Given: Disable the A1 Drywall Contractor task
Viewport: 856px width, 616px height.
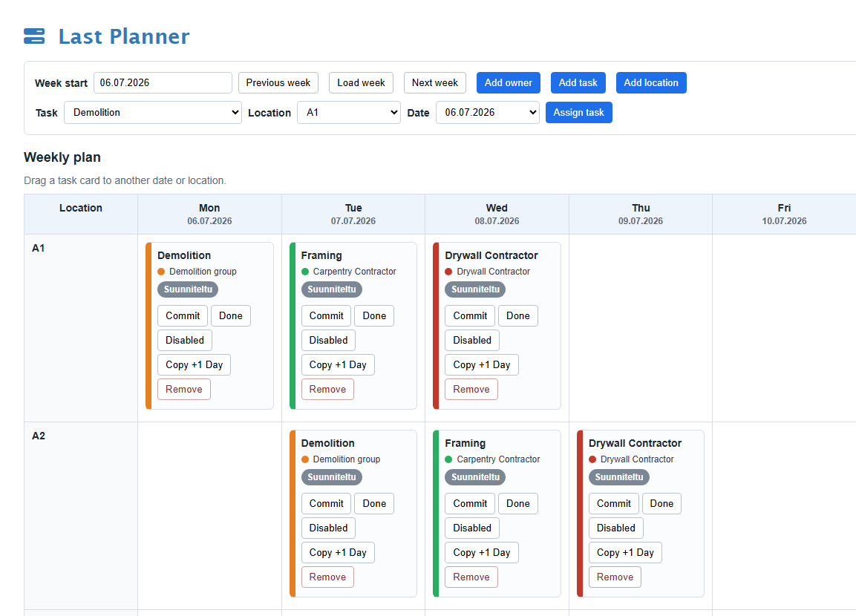Looking at the screenshot, I should pos(472,341).
